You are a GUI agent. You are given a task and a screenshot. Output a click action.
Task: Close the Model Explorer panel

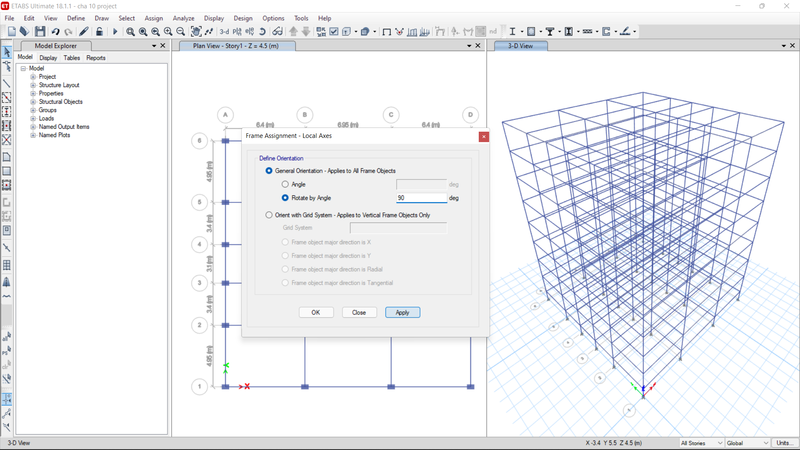163,46
